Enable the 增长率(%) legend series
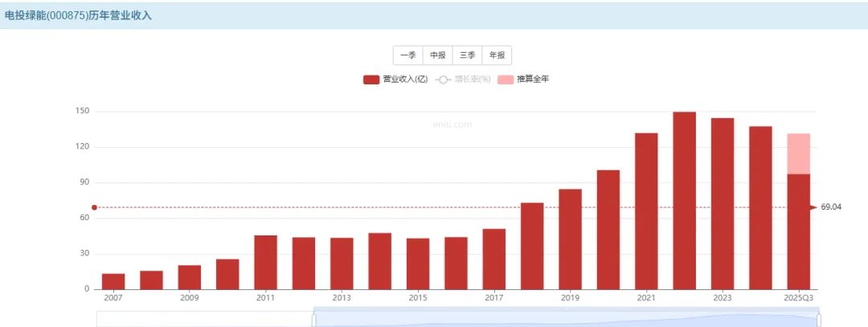 (x=463, y=80)
